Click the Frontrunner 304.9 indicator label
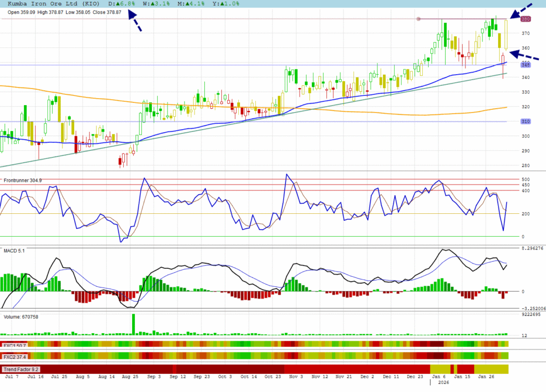546x392 pixels. coord(22,180)
